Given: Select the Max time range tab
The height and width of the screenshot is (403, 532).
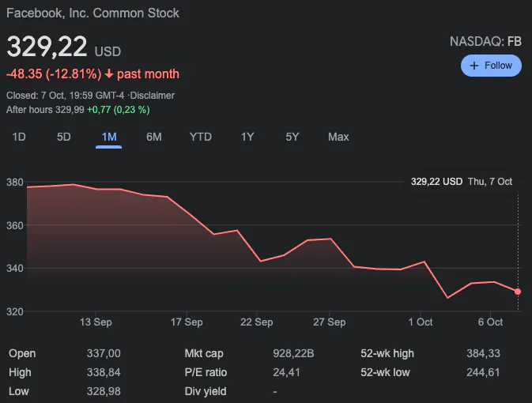Looking at the screenshot, I should 338,137.
